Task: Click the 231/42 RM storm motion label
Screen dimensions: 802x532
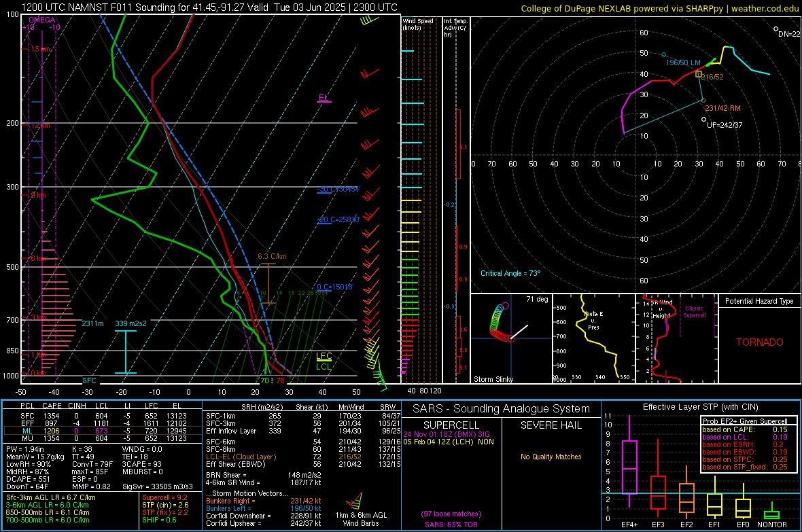Action: pyautogui.click(x=722, y=109)
